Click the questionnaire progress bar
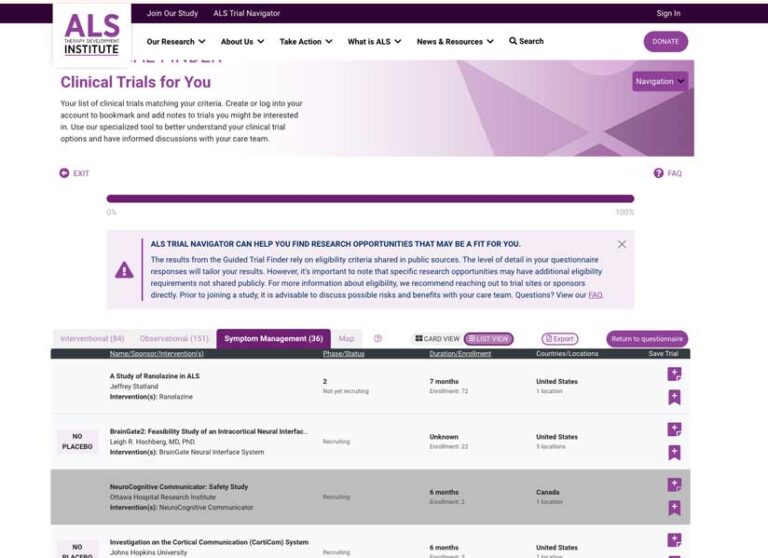Screen dimensions: 768x558 pos(370,198)
